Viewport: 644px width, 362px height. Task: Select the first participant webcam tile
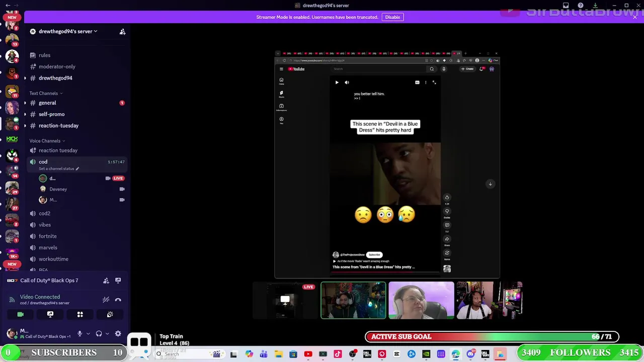pos(353,300)
